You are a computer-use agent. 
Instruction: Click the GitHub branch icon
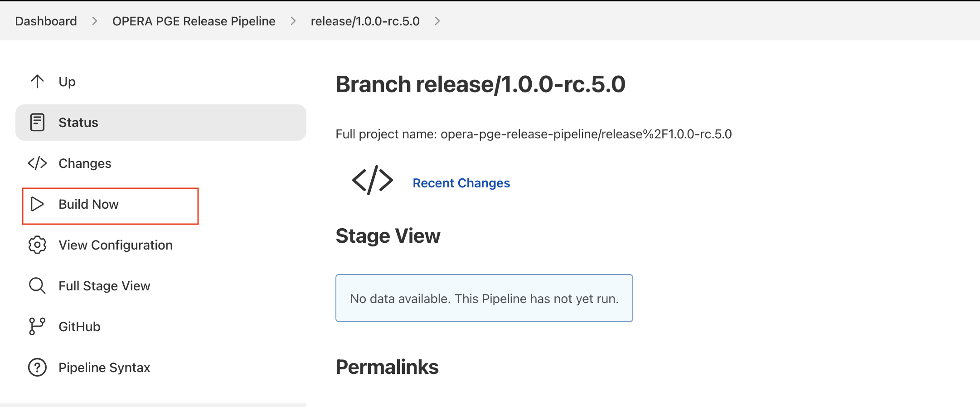coord(37,327)
